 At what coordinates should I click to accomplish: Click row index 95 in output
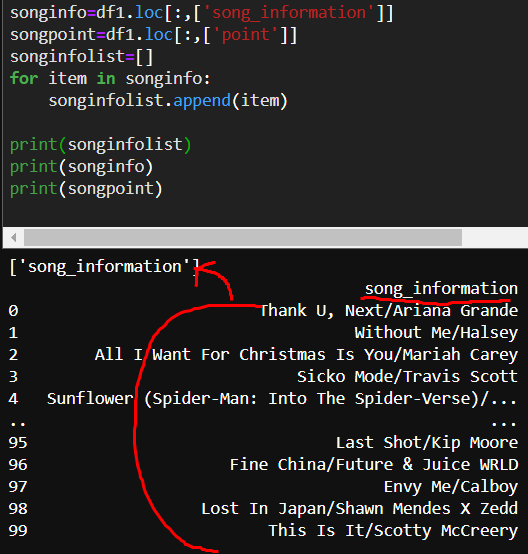(x=18, y=443)
